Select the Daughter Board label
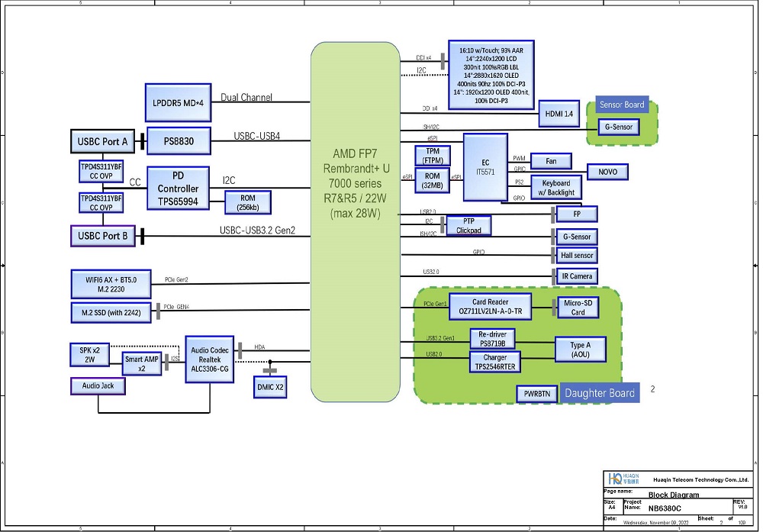 (x=600, y=393)
